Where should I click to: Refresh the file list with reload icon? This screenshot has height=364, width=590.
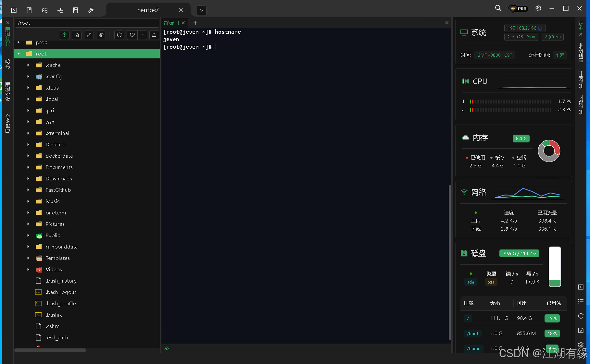point(119,35)
